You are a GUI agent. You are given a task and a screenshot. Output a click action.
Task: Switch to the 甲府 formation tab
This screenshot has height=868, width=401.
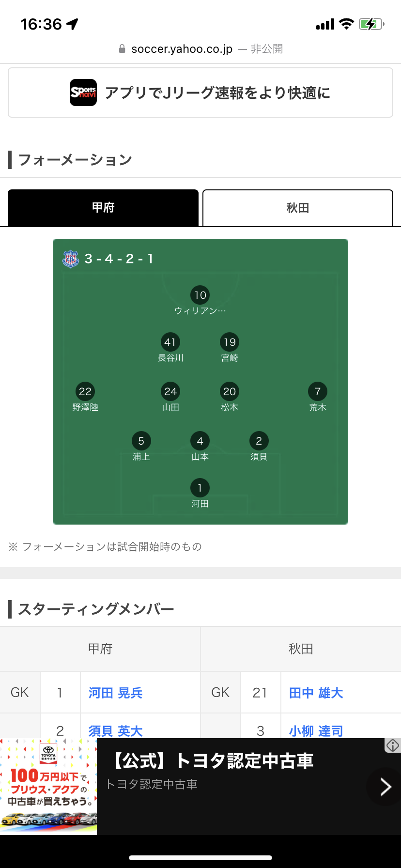(x=103, y=208)
